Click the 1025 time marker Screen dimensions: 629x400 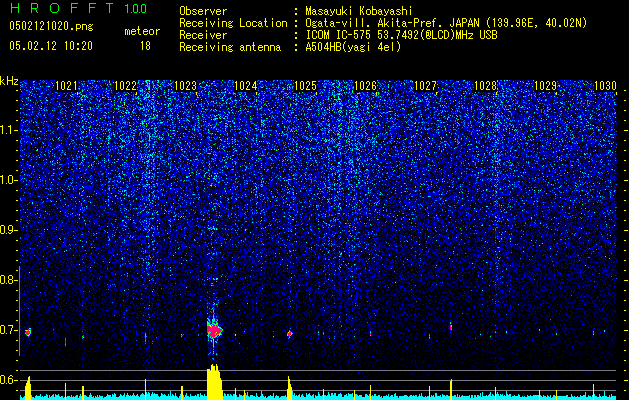(x=306, y=86)
